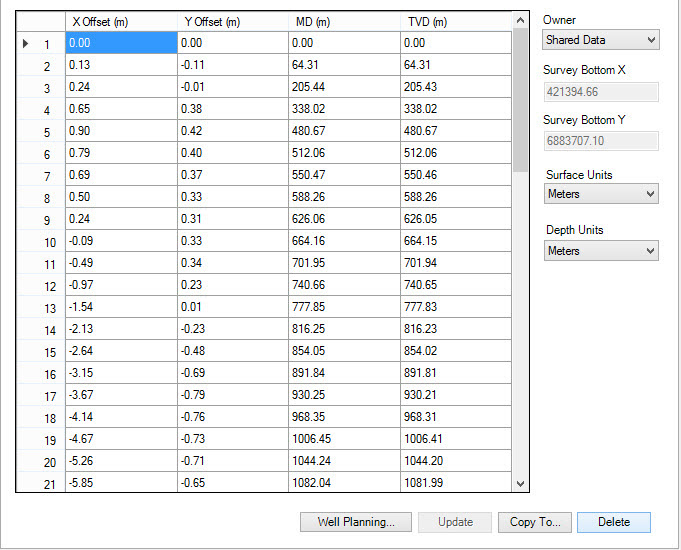Click the MD (m) column header
The height and width of the screenshot is (550, 681).
(344, 21)
